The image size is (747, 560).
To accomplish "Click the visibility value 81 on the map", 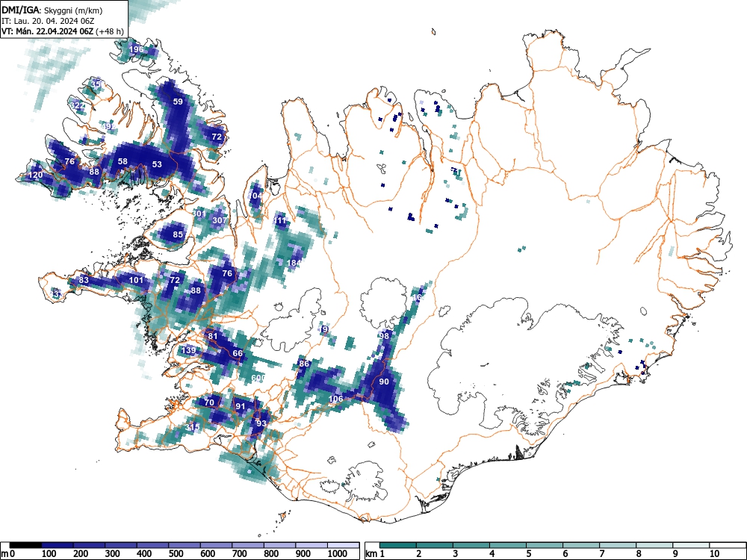I will tap(212, 336).
